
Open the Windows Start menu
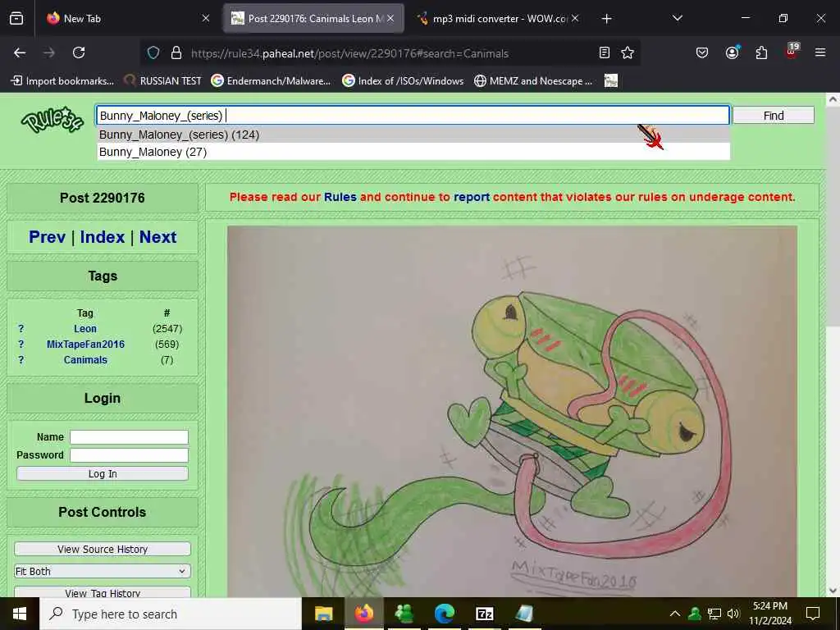coord(20,614)
